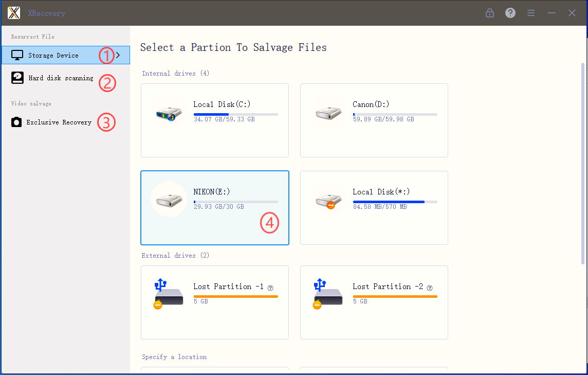Viewport: 588px width, 375px height.
Task: Minimize the XRecovery window
Action: [x=551, y=13]
